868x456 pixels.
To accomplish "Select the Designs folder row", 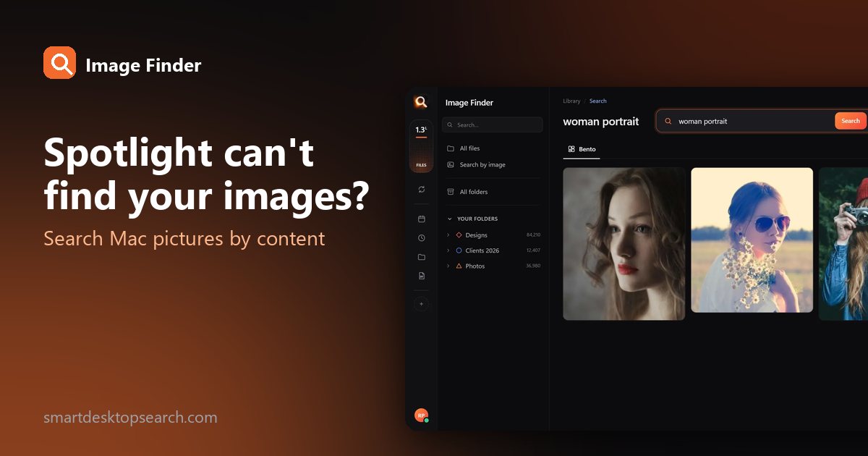I will coord(494,235).
